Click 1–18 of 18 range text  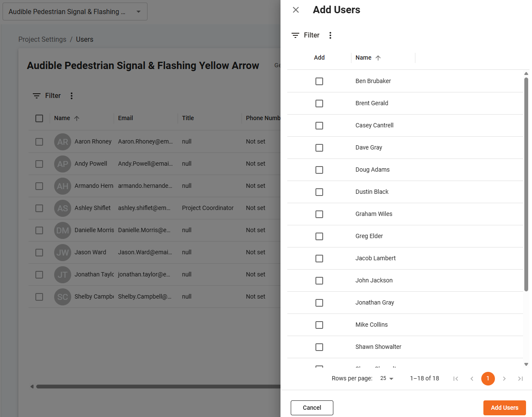[x=425, y=379]
